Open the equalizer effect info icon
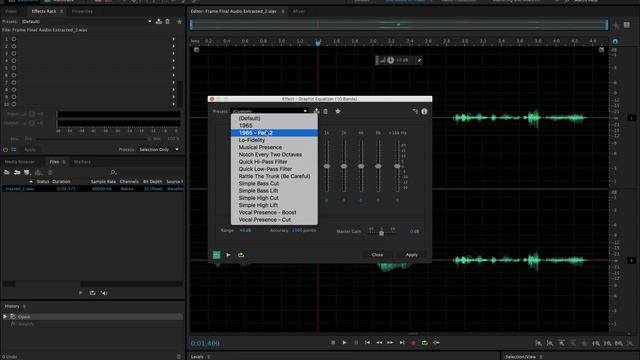Screen dimensions: 640x360 pyautogui.click(x=424, y=111)
